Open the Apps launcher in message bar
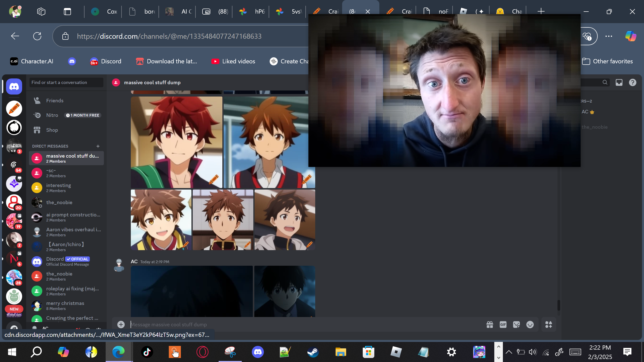Screen dimensions: 644x362 coord(549,325)
